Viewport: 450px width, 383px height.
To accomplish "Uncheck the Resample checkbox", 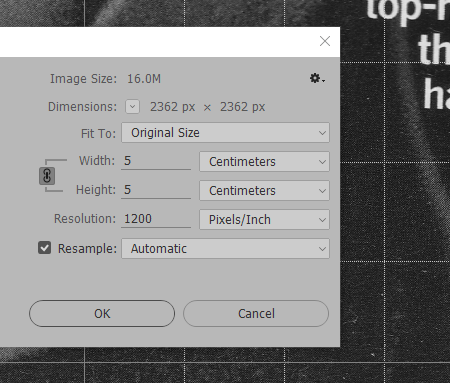I will point(44,248).
